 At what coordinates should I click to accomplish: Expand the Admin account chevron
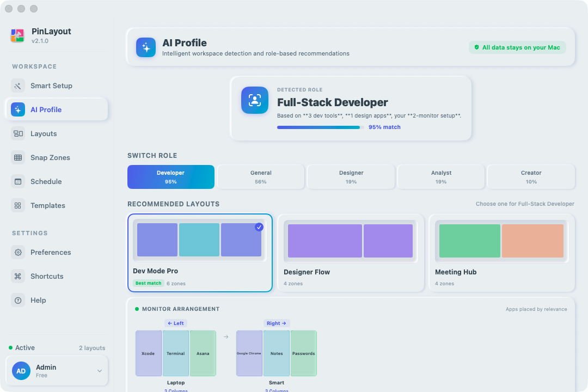(x=100, y=371)
